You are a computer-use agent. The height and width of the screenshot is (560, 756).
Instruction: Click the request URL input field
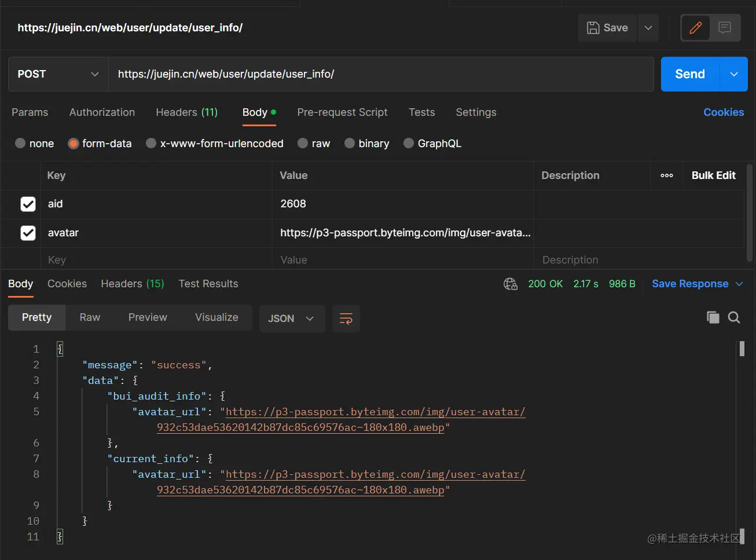[x=381, y=74]
